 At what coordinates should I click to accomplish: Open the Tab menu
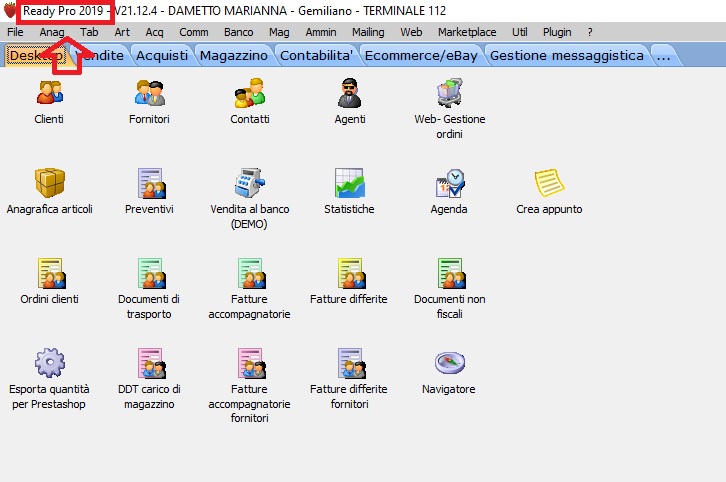tap(89, 32)
